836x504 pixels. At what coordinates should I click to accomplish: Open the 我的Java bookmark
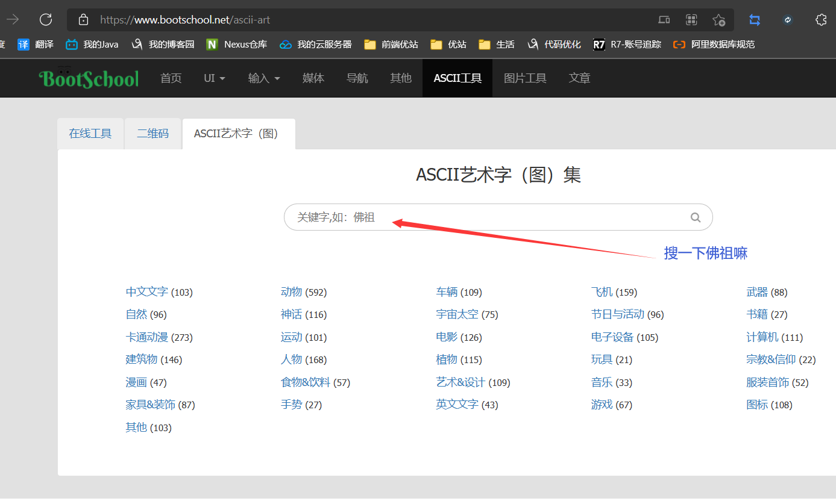tap(92, 45)
